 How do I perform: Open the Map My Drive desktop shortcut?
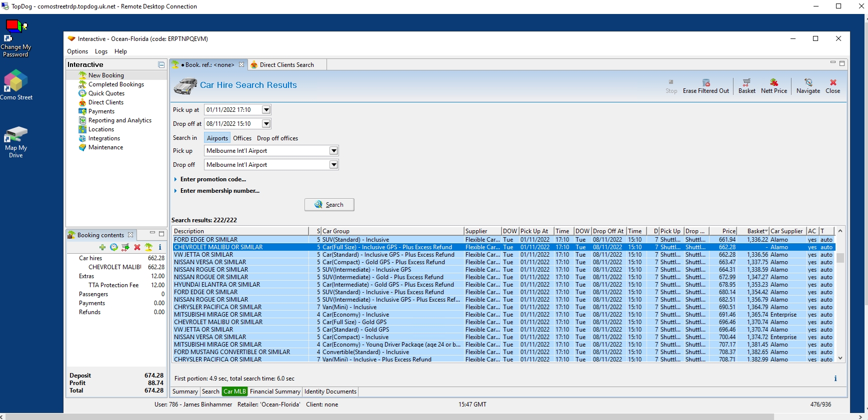pos(15,142)
